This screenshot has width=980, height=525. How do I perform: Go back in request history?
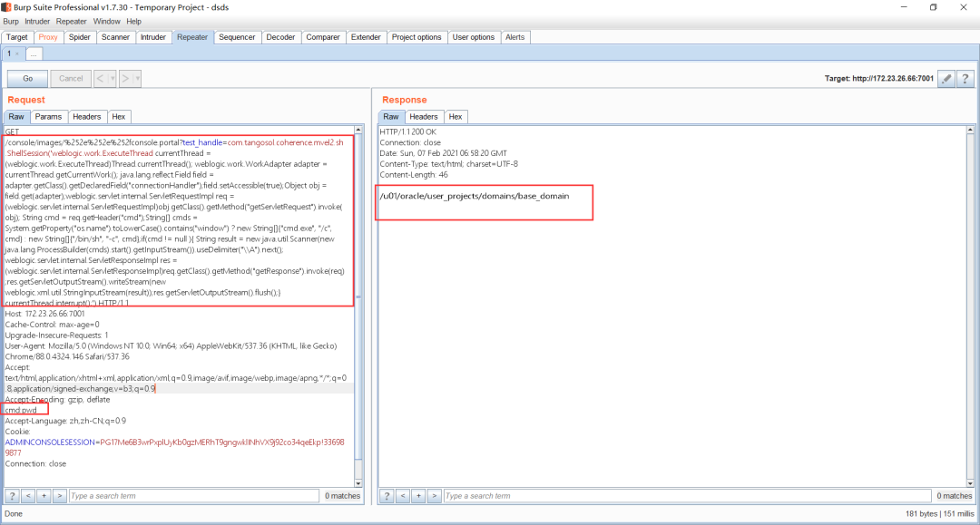pyautogui.click(x=101, y=79)
